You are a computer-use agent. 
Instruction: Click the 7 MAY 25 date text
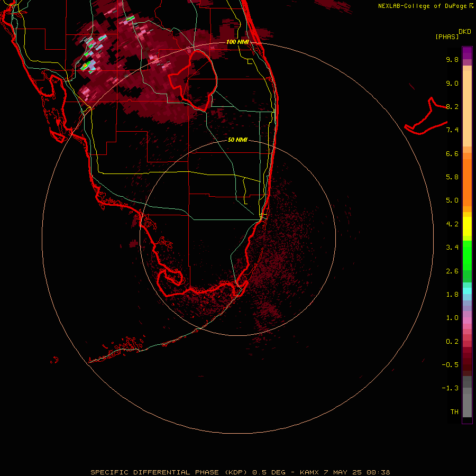[x=343, y=472]
